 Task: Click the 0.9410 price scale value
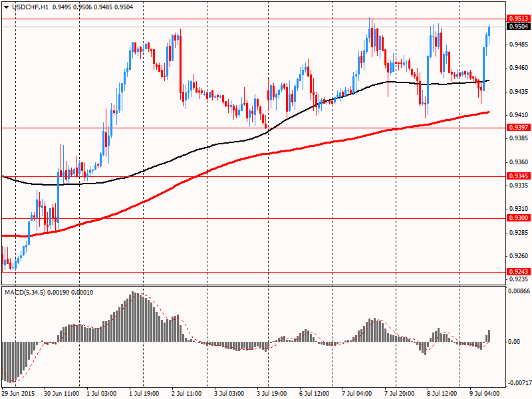coord(519,115)
